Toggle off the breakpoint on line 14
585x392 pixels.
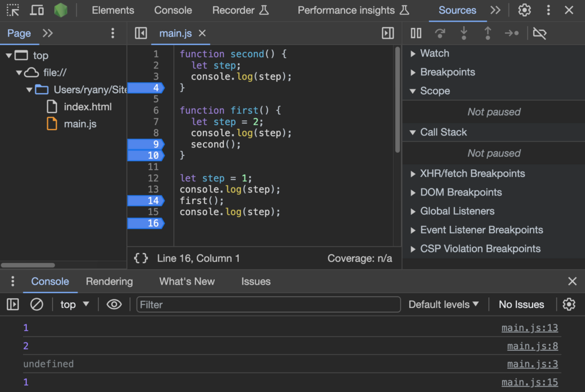(146, 201)
